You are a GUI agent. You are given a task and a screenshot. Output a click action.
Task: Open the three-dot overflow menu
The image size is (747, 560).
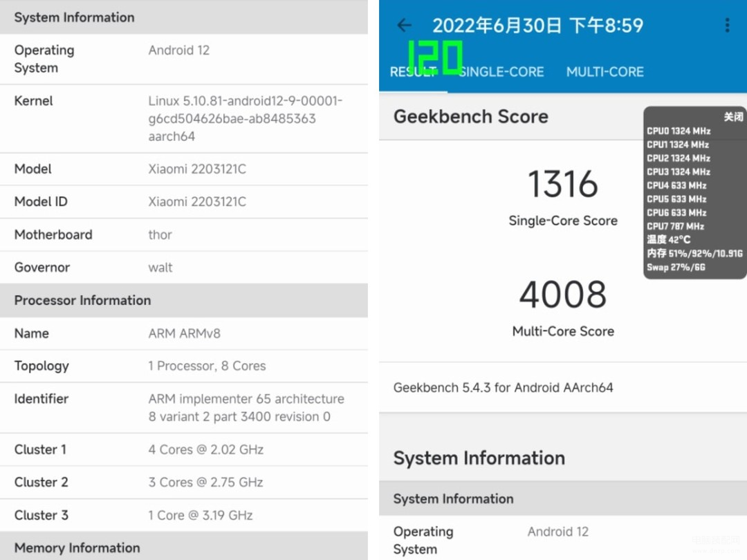pos(727,26)
